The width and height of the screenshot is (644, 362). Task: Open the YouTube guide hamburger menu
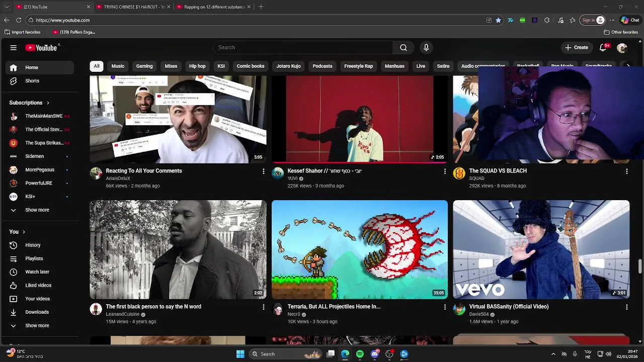pyautogui.click(x=14, y=48)
